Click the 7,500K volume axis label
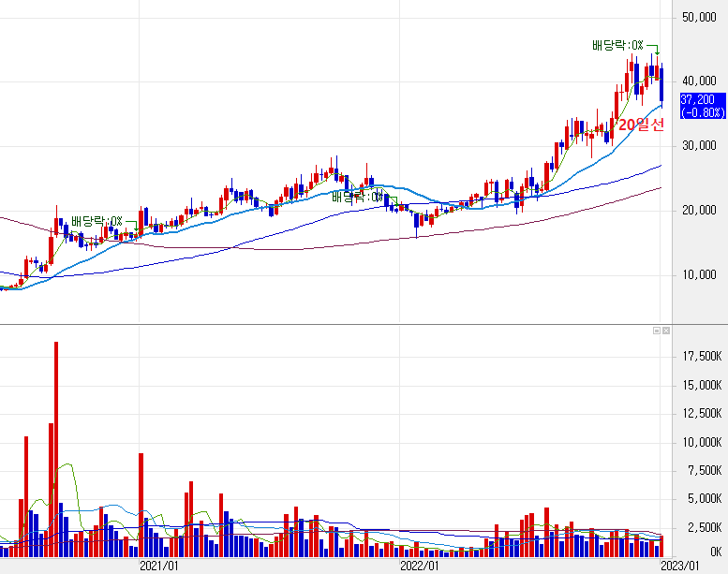Image resolution: width=728 pixels, height=574 pixels. [x=705, y=471]
